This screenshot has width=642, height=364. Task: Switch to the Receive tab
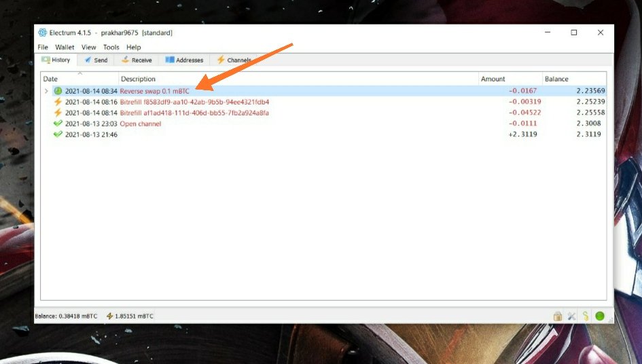pyautogui.click(x=137, y=60)
